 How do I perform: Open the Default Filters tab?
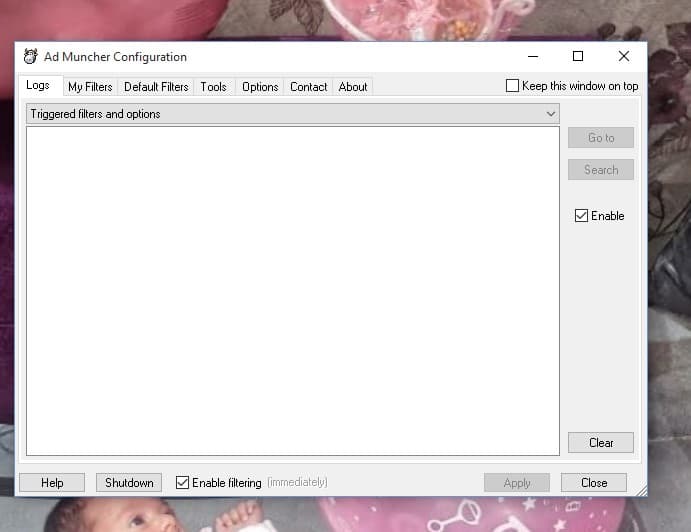click(156, 87)
